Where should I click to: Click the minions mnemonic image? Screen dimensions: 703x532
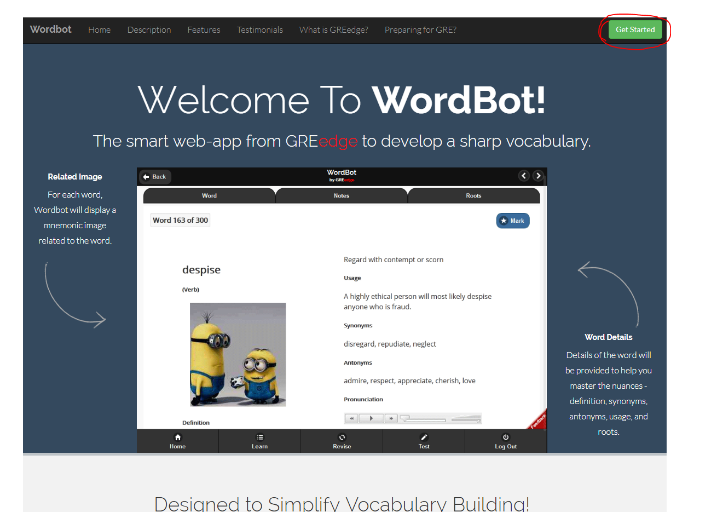pyautogui.click(x=237, y=354)
